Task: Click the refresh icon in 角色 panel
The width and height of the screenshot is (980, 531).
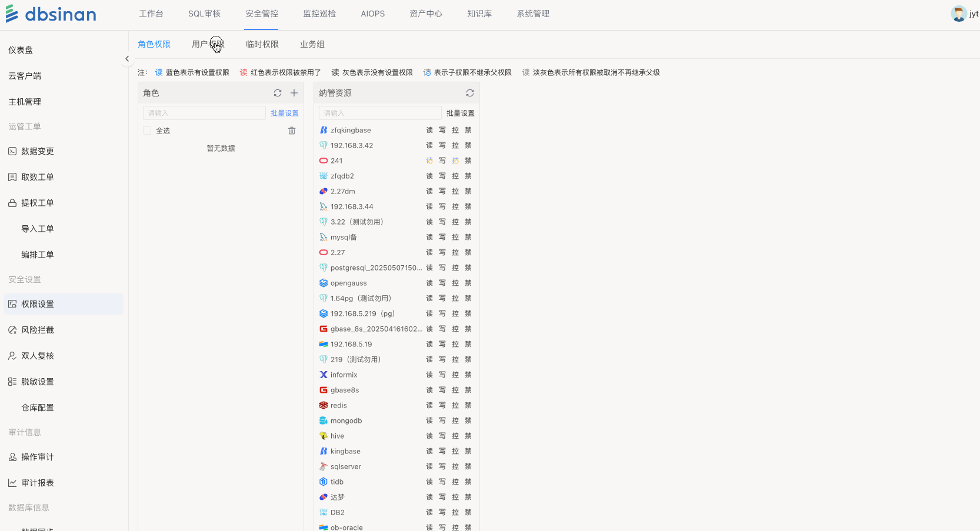Action: pos(278,93)
